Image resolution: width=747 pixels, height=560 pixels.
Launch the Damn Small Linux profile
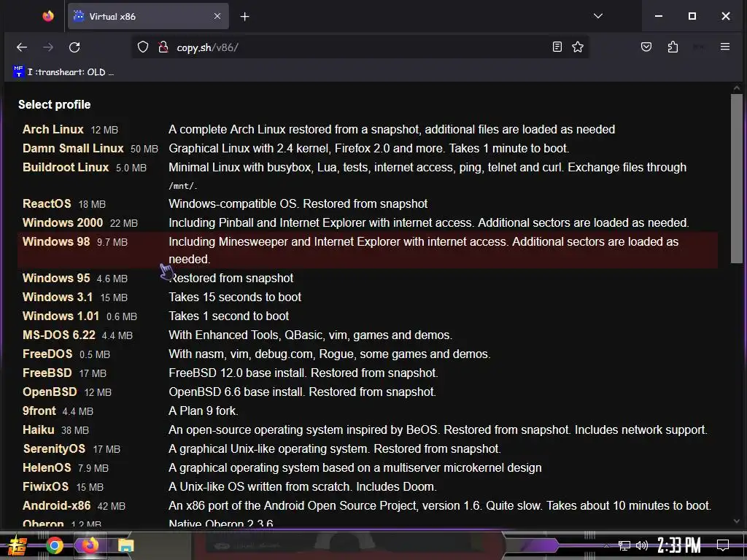coord(73,149)
